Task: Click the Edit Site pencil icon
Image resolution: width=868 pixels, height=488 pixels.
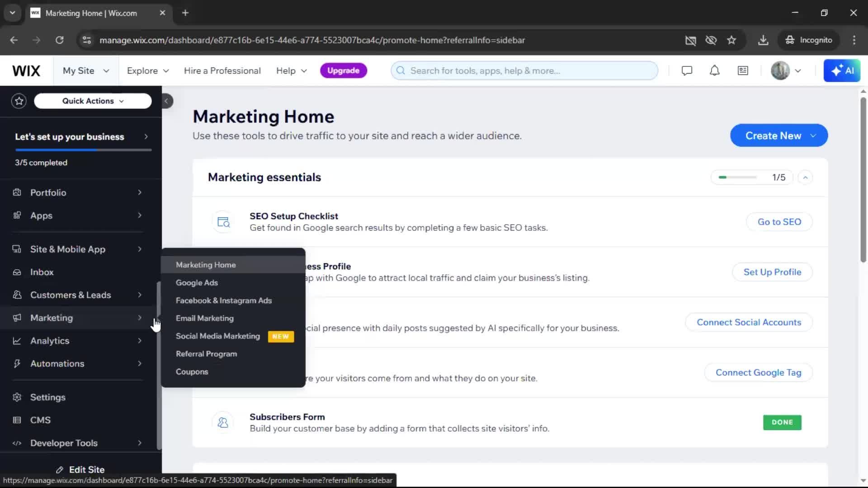Action: (x=60, y=470)
